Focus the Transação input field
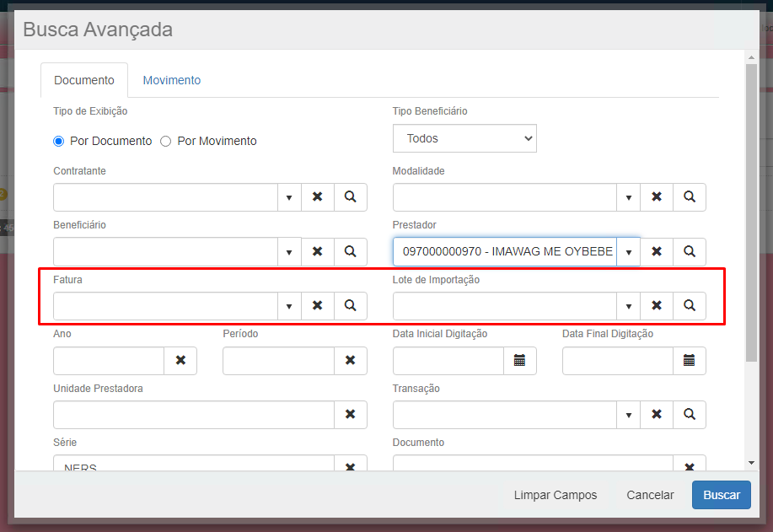This screenshot has width=773, height=532. click(505, 414)
